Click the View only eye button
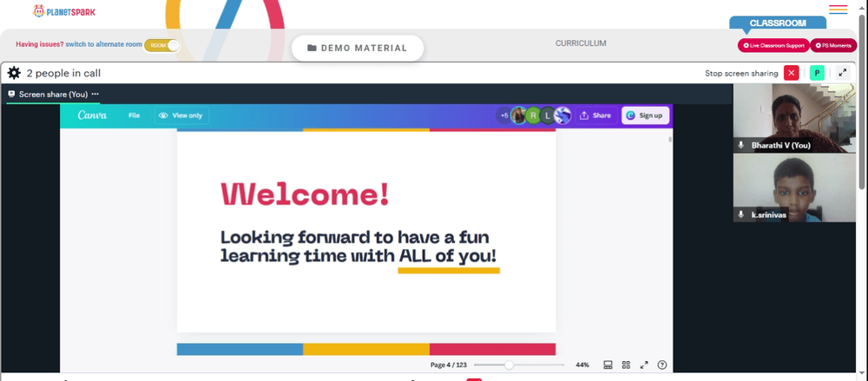 pyautogui.click(x=181, y=115)
